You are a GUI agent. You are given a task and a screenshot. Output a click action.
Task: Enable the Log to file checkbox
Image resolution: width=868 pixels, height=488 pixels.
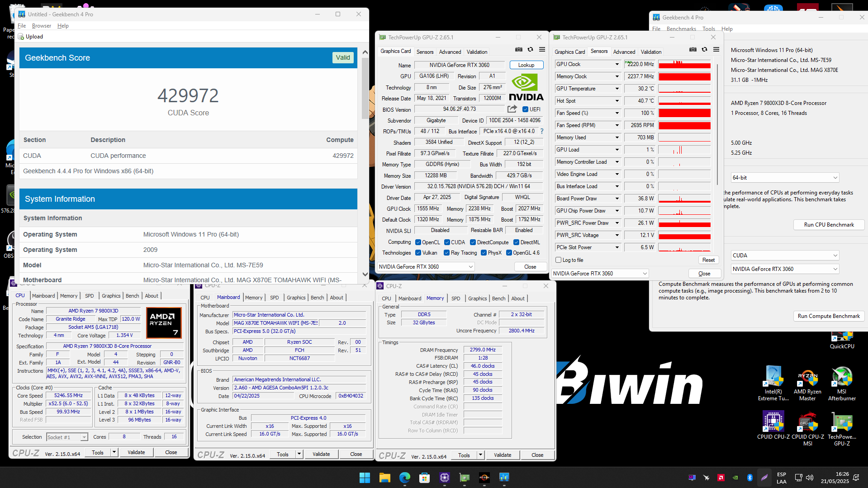559,260
